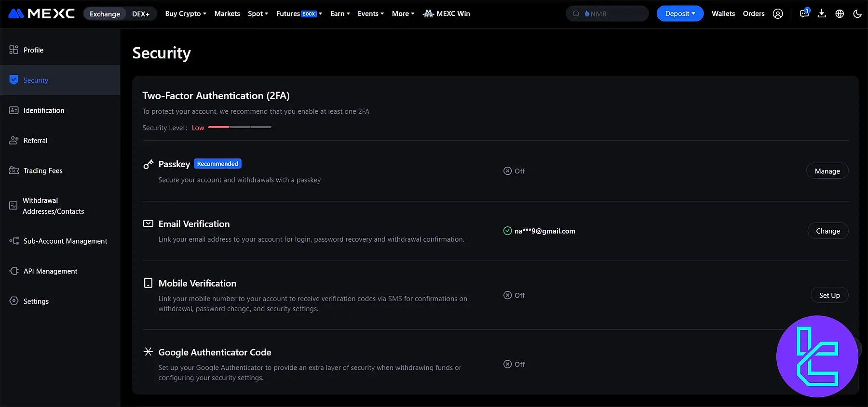Click the app download icon
868x407 pixels.
point(822,13)
